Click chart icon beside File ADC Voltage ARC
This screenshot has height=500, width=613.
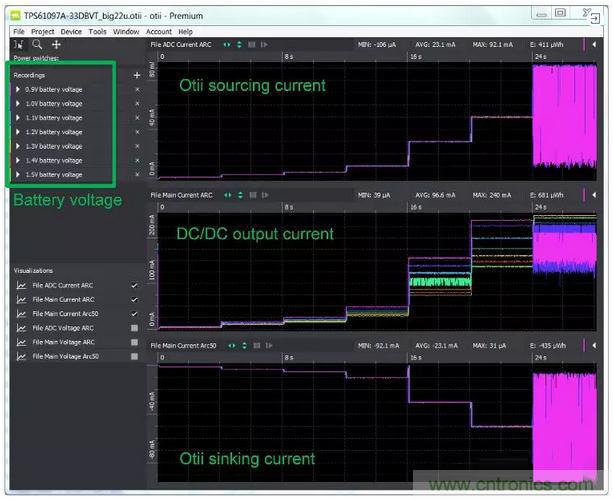(x=20, y=328)
